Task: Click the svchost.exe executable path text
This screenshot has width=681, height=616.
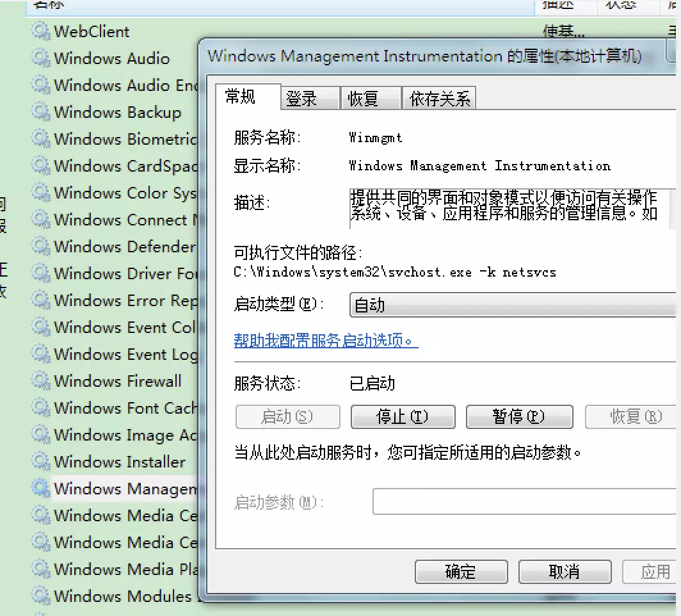Action: click(x=395, y=272)
